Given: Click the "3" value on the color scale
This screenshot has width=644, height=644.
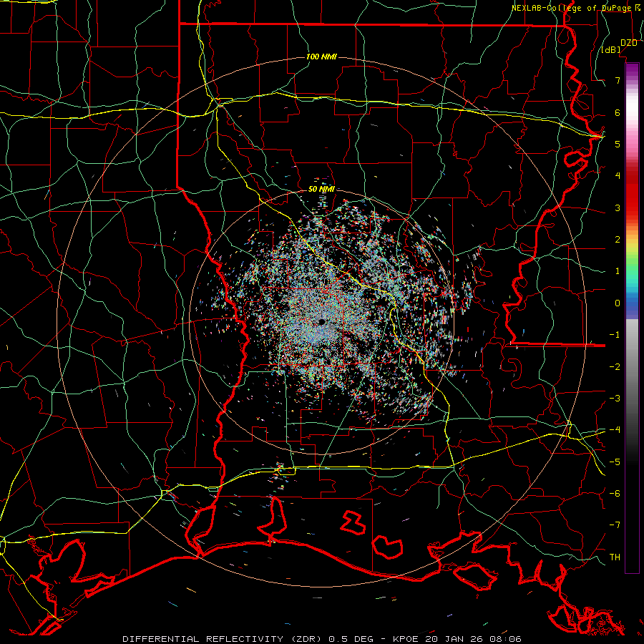Looking at the screenshot, I should point(618,208).
